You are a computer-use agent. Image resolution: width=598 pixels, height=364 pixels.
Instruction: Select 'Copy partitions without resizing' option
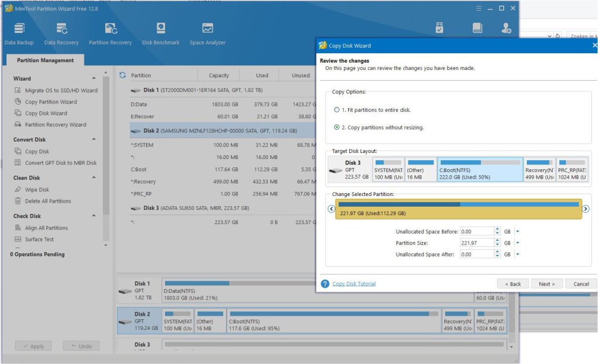(x=336, y=128)
